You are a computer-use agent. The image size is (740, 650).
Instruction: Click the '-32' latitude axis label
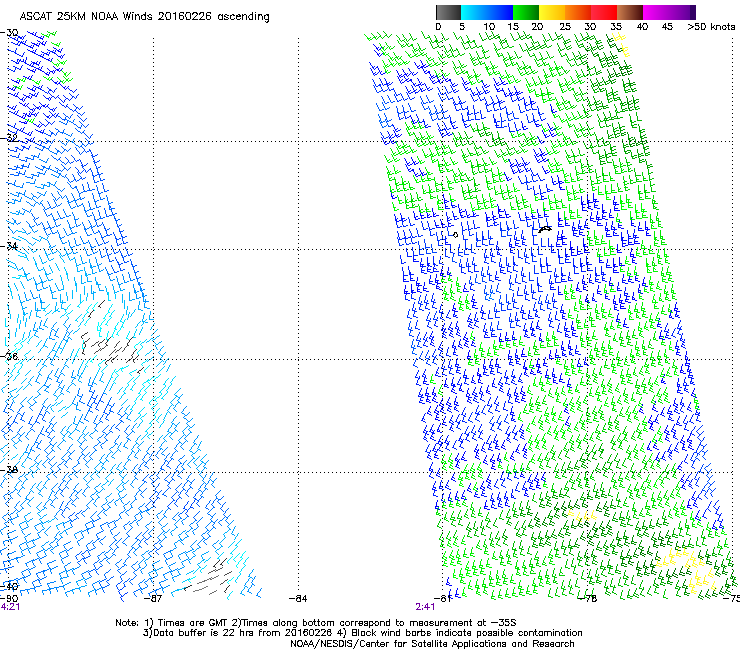click(x=9, y=139)
